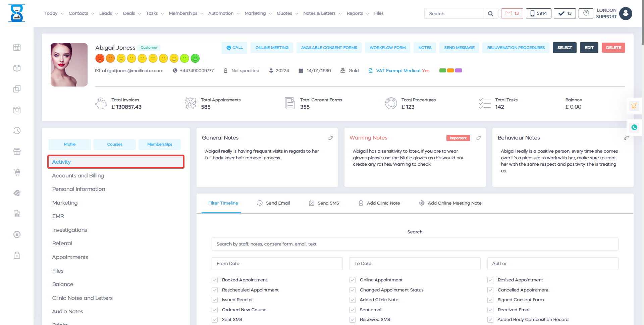Open the calendar icon in left sidebar
Image resolution: width=644 pixels, height=325 pixels.
pos(17,48)
